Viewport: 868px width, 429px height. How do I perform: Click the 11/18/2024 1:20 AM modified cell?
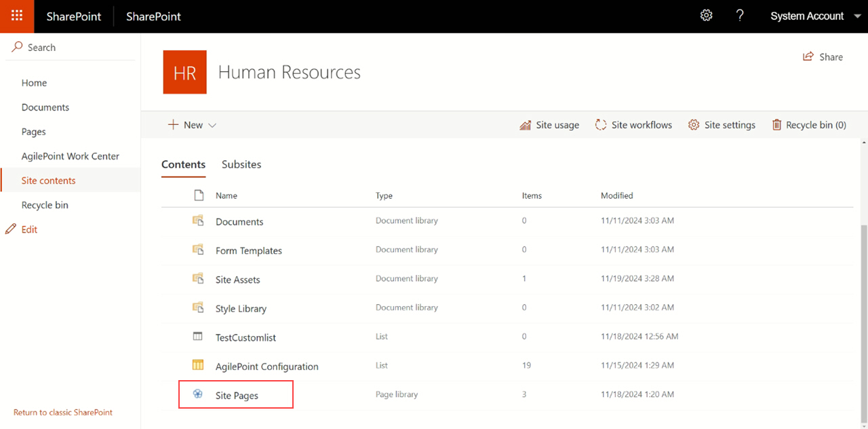pos(637,394)
